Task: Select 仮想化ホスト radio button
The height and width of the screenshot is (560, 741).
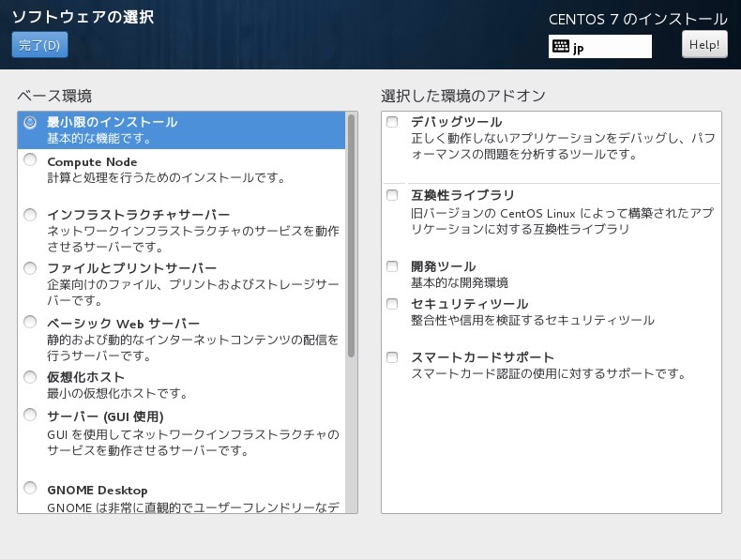Action: pyautogui.click(x=30, y=377)
